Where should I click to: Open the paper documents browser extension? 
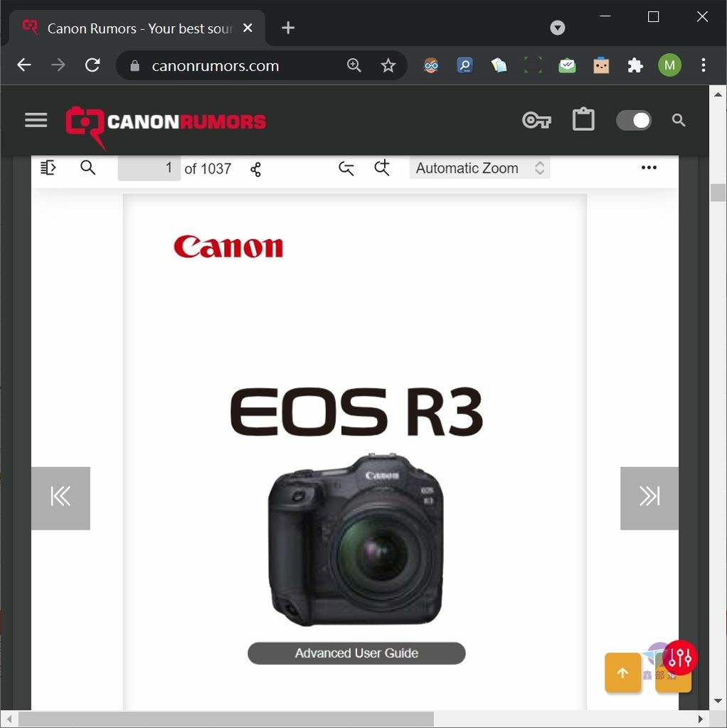pyautogui.click(x=499, y=65)
